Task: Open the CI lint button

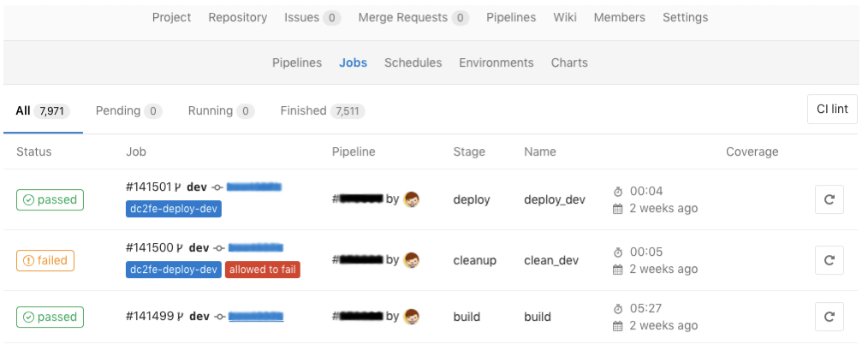Action: tap(831, 110)
